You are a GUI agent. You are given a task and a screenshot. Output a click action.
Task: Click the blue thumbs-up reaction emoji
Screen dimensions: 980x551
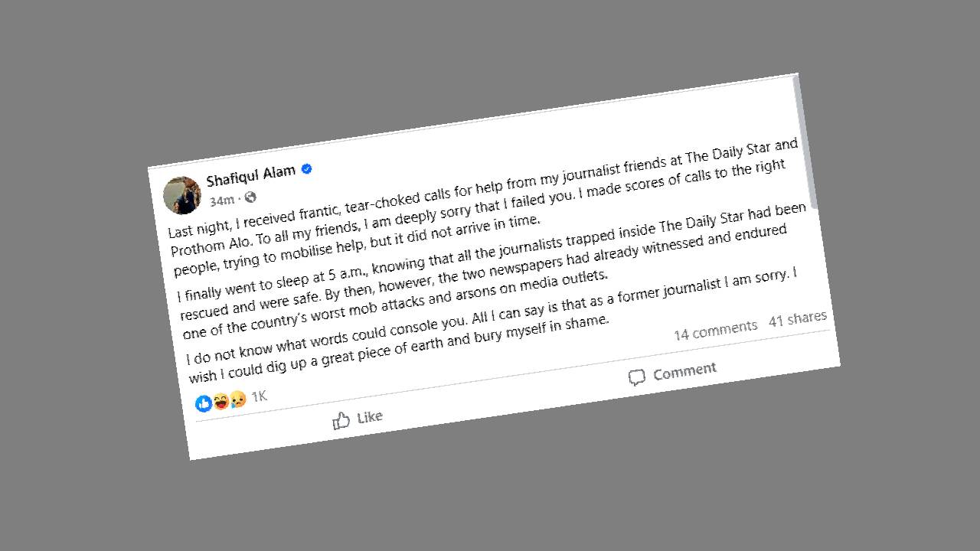[x=204, y=403]
